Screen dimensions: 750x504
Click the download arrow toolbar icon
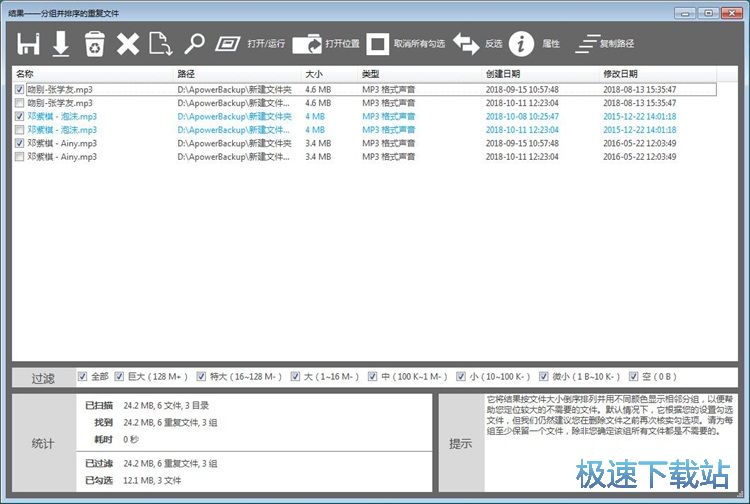tap(61, 44)
